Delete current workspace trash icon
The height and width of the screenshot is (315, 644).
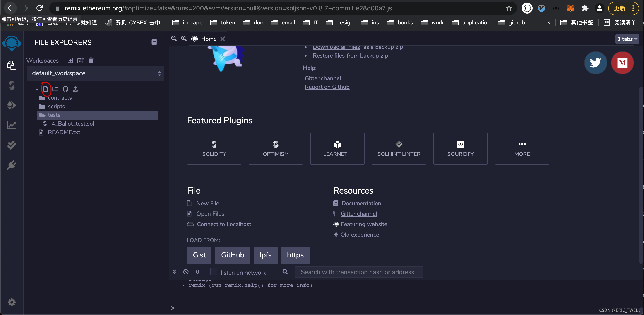click(91, 61)
